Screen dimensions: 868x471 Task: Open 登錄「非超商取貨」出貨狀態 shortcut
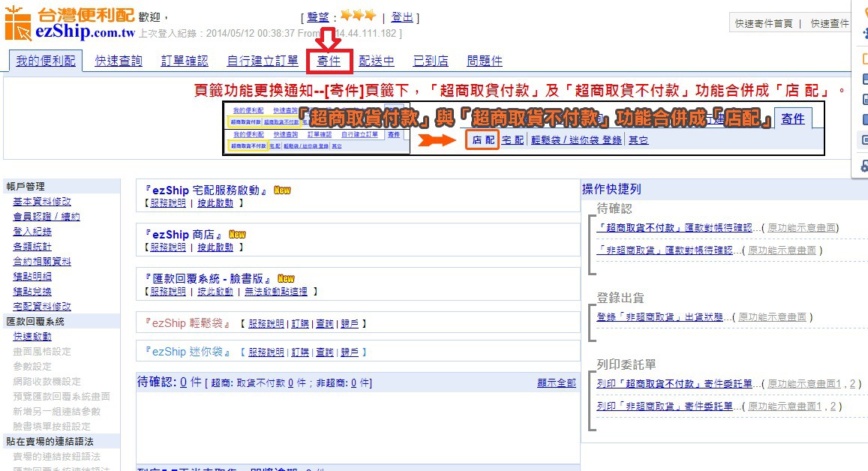coord(660,317)
